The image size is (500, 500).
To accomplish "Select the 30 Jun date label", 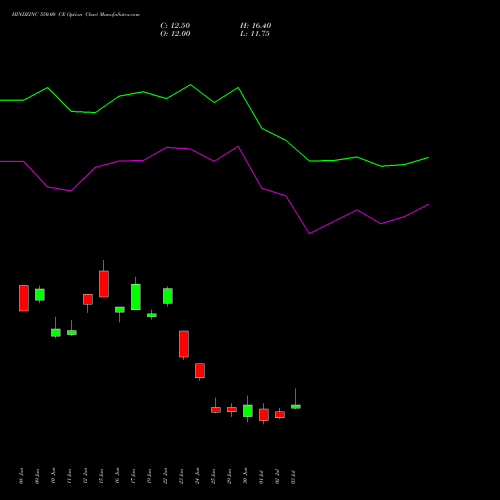I will tap(246, 476).
